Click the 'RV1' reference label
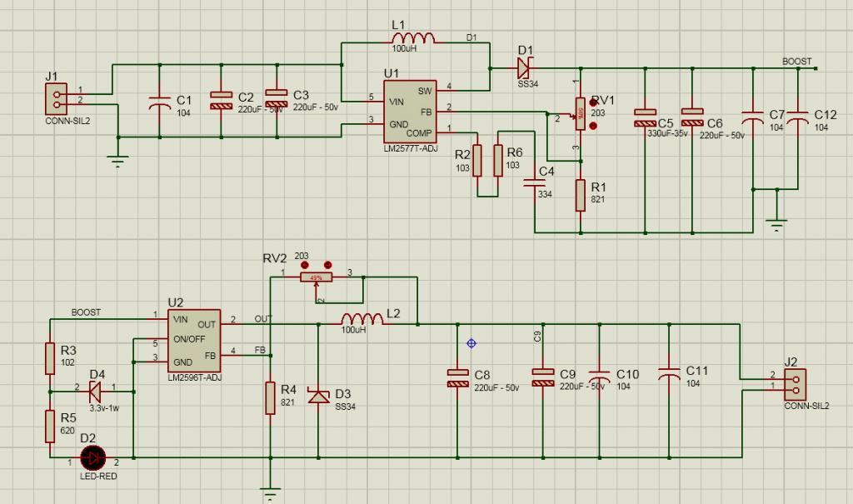 click(603, 101)
